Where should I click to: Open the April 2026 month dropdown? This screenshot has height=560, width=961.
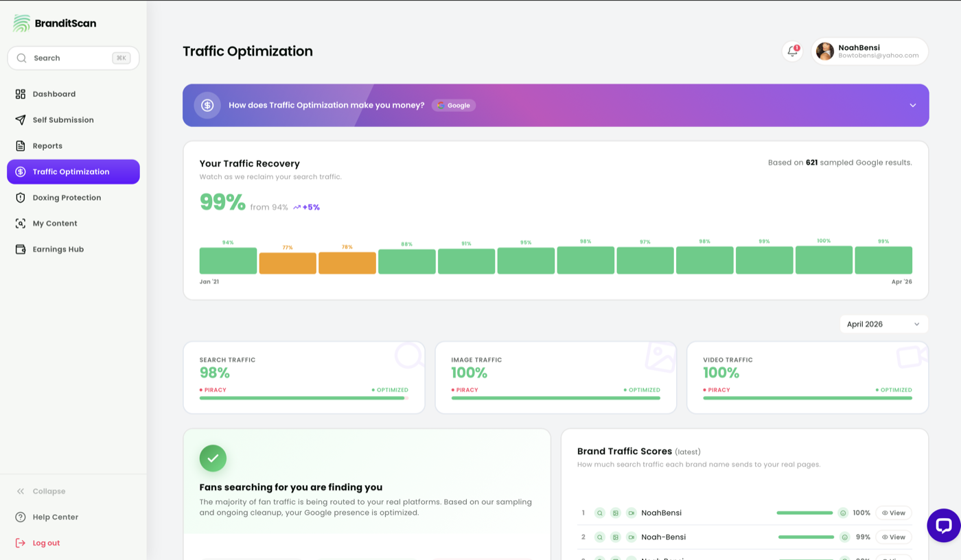click(883, 324)
